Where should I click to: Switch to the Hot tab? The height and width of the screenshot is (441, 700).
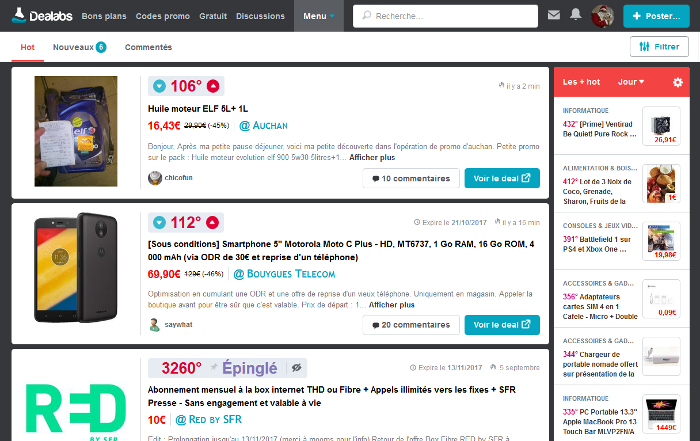pos(27,47)
